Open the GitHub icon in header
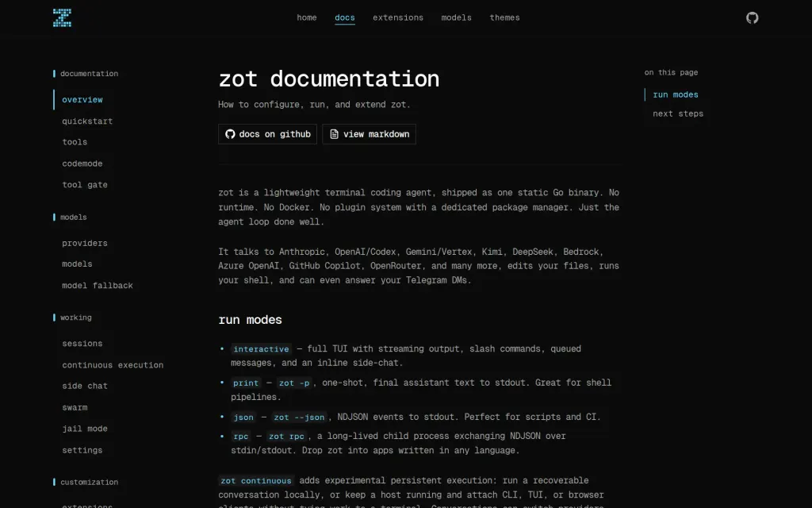 click(x=752, y=17)
